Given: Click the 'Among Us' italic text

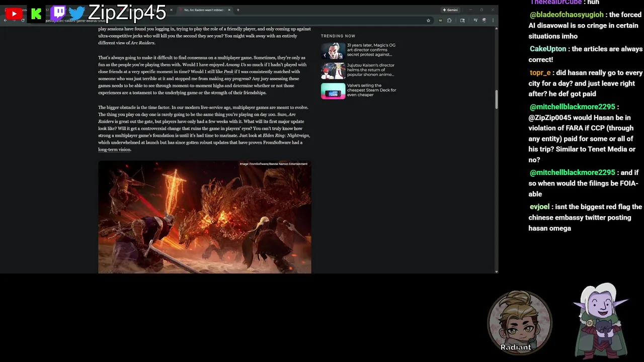Looking at the screenshot, I should (x=235, y=64).
